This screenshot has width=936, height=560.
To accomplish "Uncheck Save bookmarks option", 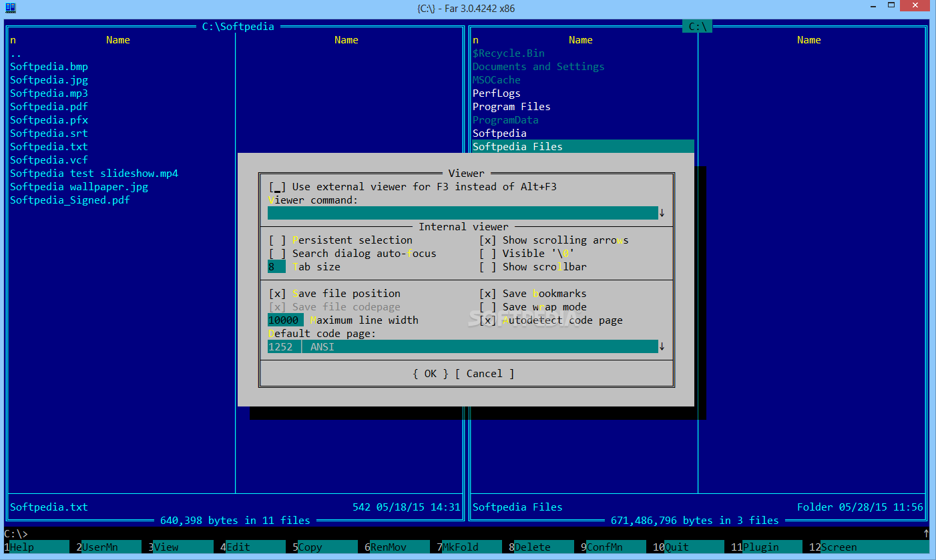I will pos(487,294).
